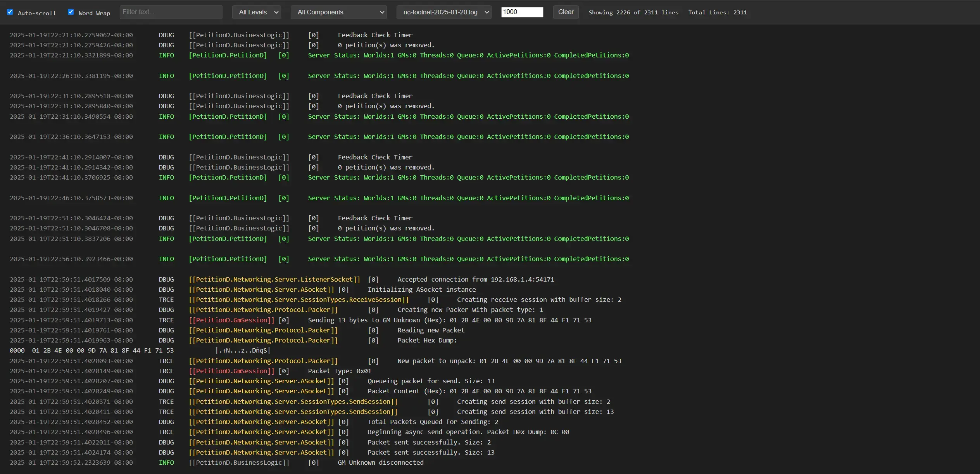Select the 'Packet Hex Dump:' log message
The image size is (980, 474).
427,340
